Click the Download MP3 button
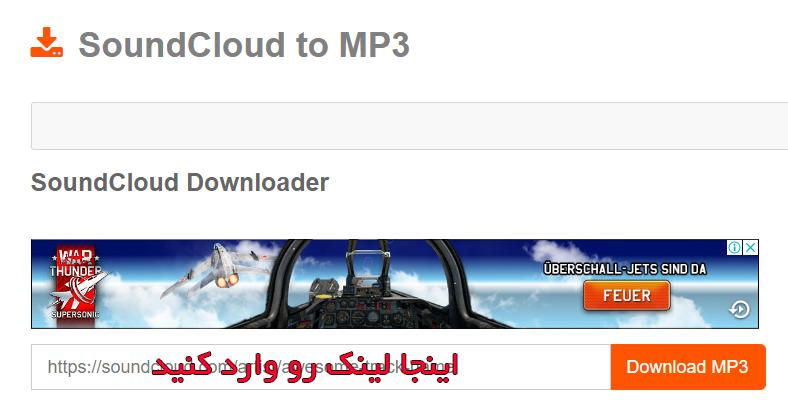Image resolution: width=788 pixels, height=400 pixels. pos(688,367)
